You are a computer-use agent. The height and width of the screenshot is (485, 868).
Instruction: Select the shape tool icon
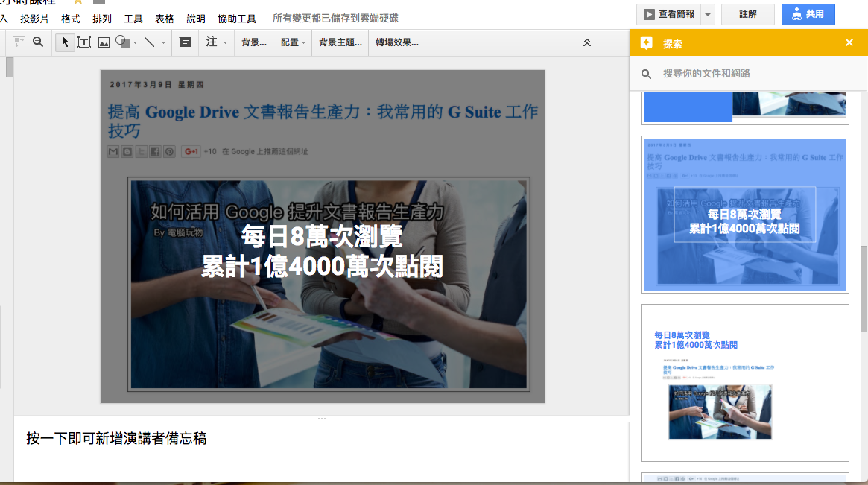[121, 42]
